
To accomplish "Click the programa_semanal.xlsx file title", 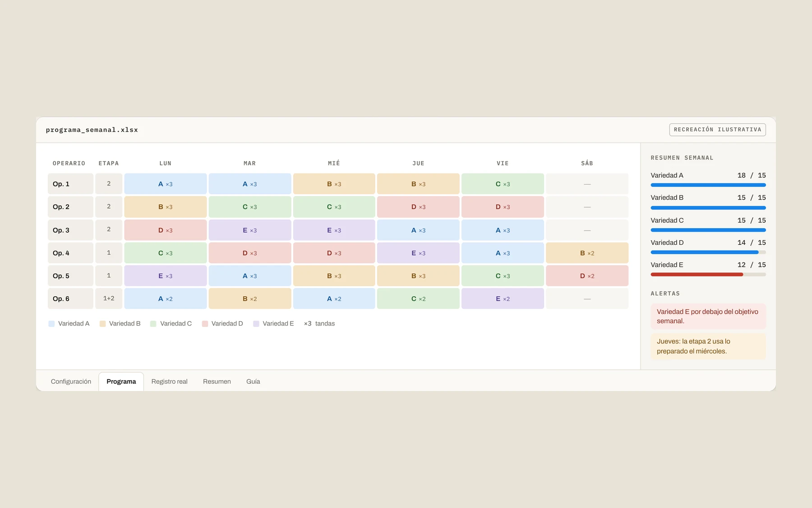I will 92,130.
